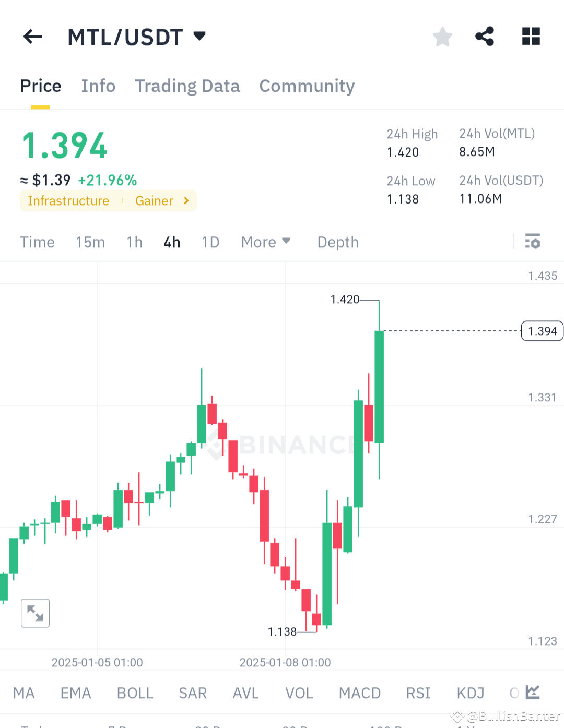Image resolution: width=564 pixels, height=728 pixels.
Task: Click the back arrow to exit the chart
Action: pyautogui.click(x=32, y=37)
